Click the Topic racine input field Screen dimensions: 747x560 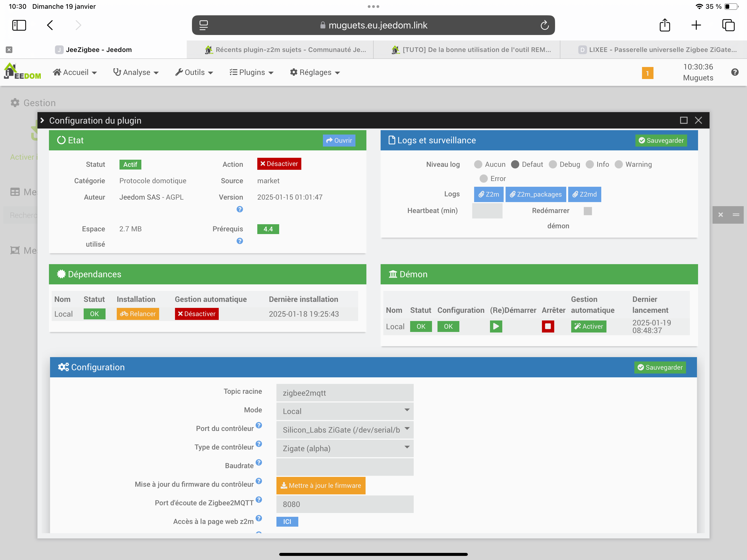(345, 392)
